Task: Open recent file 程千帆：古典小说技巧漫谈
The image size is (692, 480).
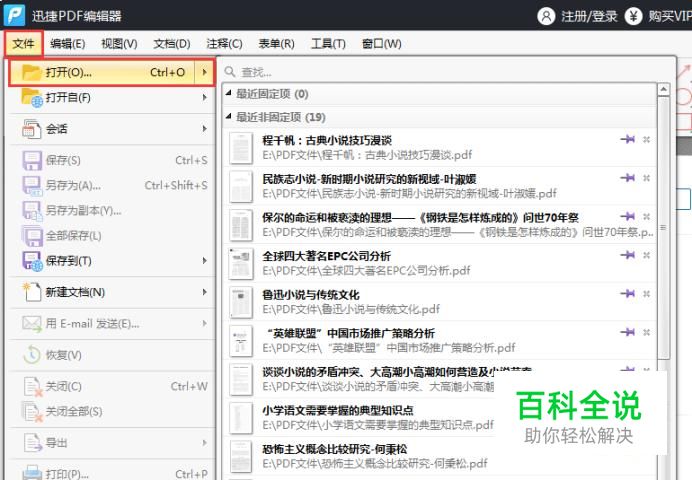Action: pos(440,147)
